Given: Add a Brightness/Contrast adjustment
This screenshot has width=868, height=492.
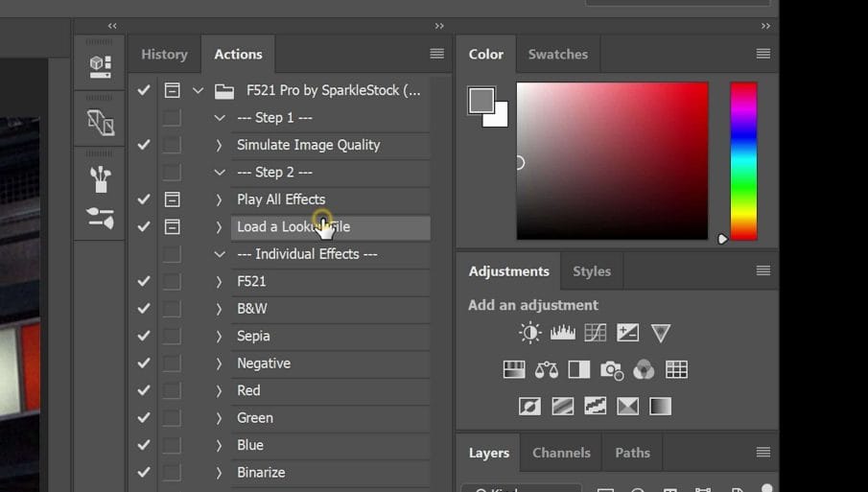Looking at the screenshot, I should (529, 333).
